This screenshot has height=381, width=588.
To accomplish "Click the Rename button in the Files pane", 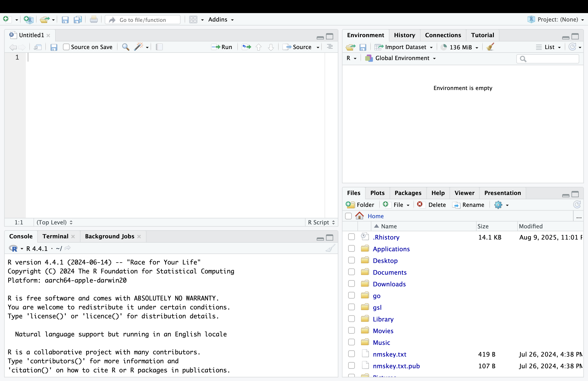I will (468, 205).
